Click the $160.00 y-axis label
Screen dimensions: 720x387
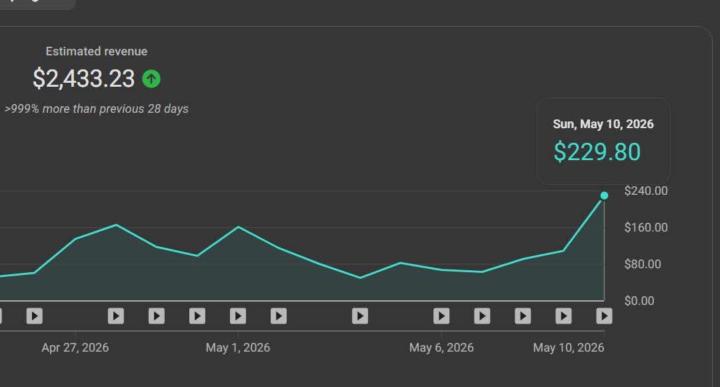(646, 227)
